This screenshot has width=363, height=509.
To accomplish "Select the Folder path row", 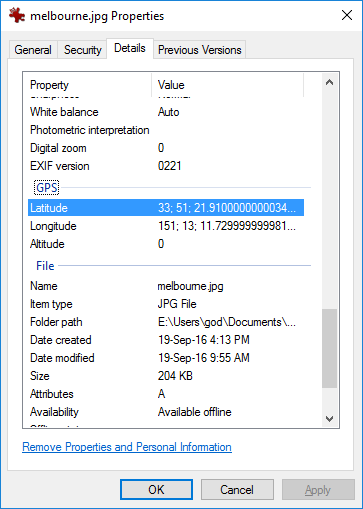I will point(166,322).
